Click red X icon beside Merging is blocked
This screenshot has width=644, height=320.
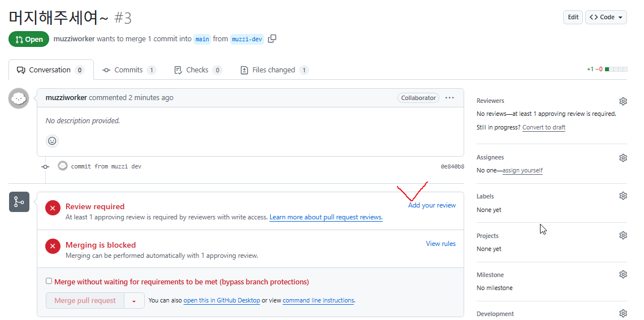click(53, 247)
